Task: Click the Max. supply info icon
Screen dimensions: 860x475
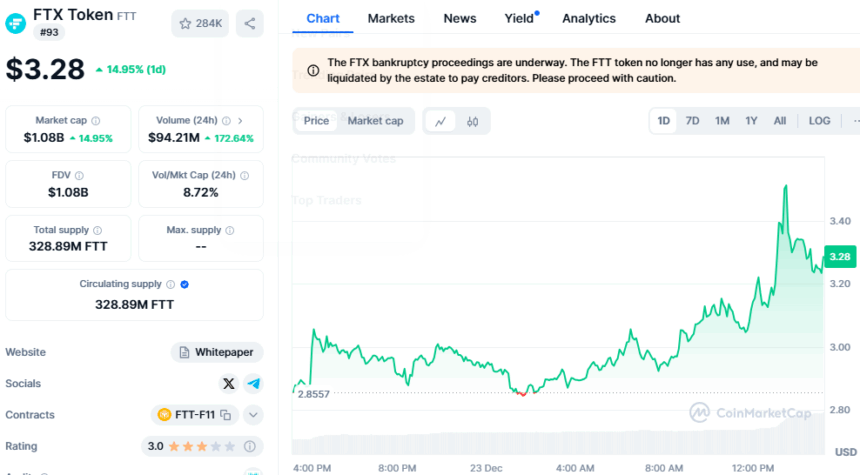Action: (x=230, y=230)
